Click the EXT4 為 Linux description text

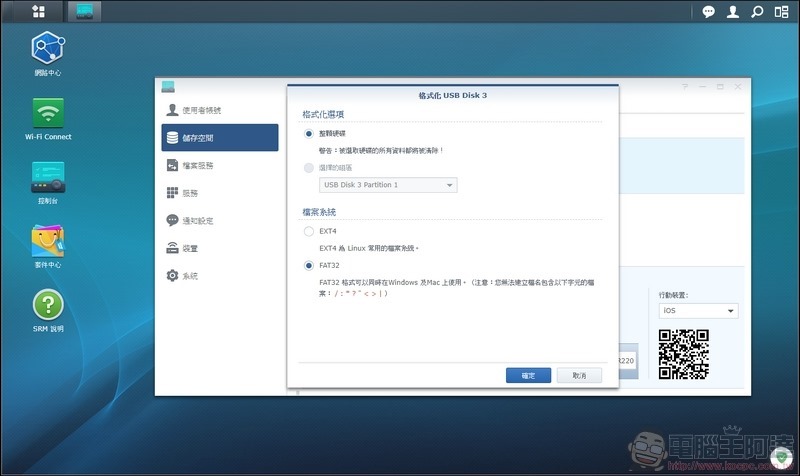click(369, 248)
